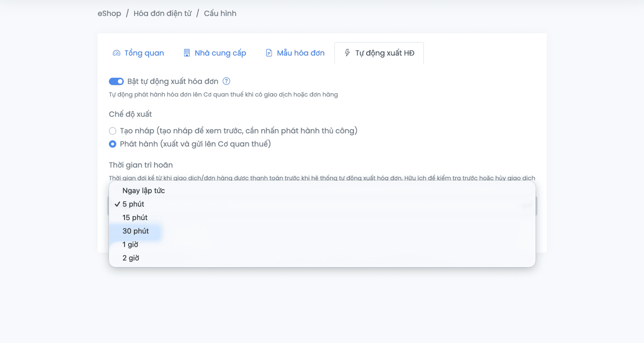
Task: Click the Cấu hình breadcrumb item
Action: click(x=220, y=13)
